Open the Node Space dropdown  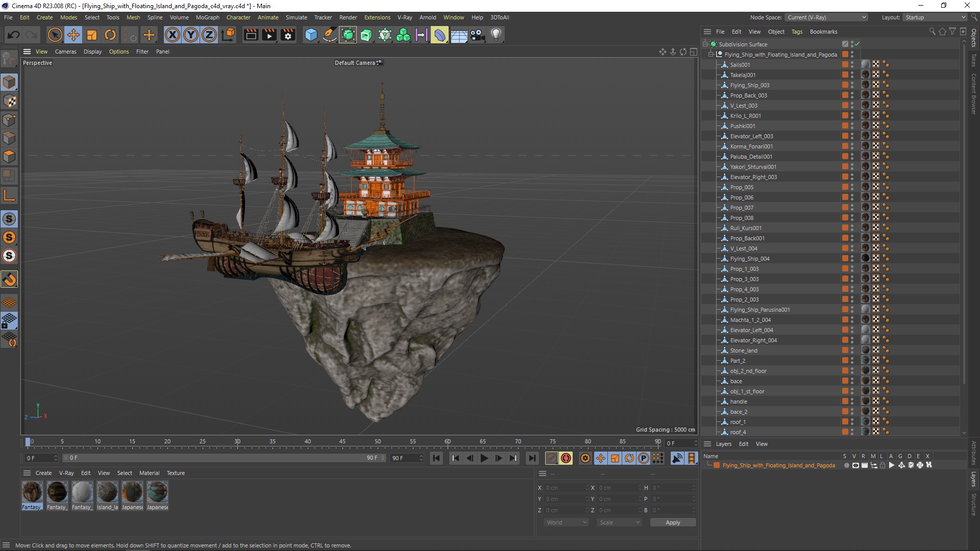click(x=826, y=17)
